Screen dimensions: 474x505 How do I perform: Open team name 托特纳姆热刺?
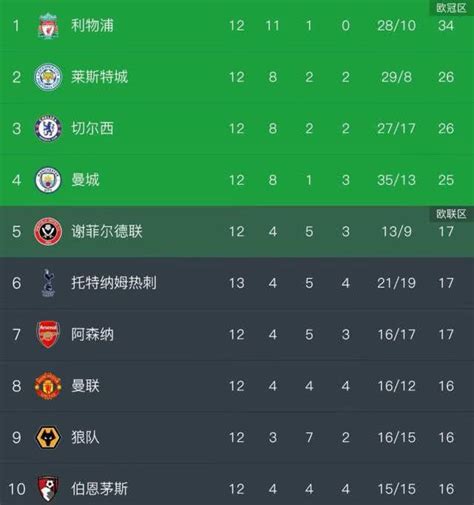pyautogui.click(x=114, y=283)
